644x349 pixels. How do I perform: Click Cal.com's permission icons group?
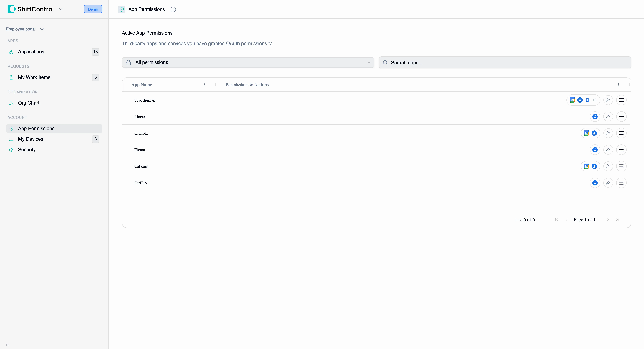(x=591, y=166)
